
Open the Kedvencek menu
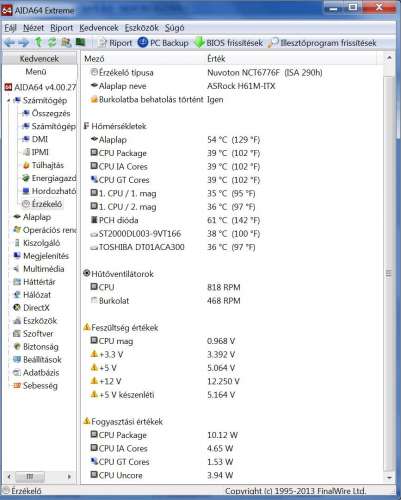coord(99,28)
